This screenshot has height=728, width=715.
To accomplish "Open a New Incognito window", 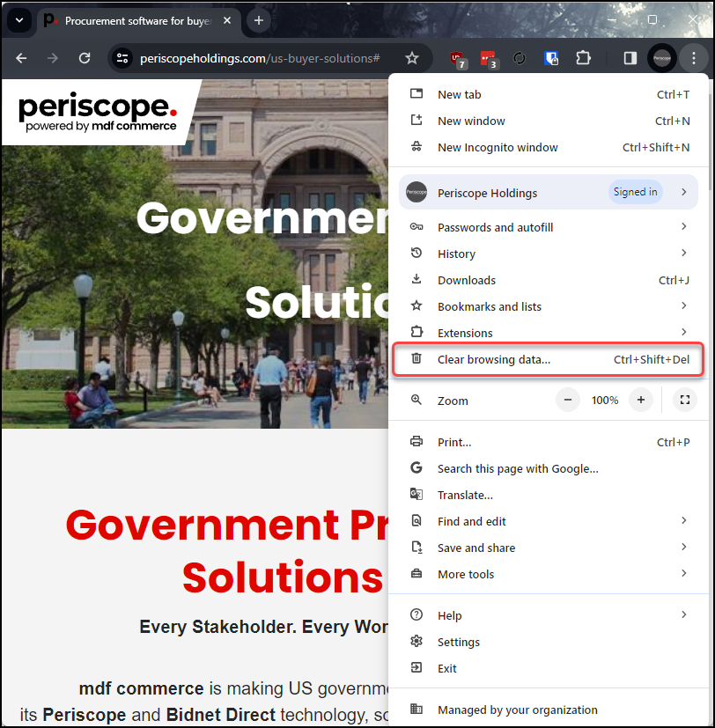I will pos(549,147).
